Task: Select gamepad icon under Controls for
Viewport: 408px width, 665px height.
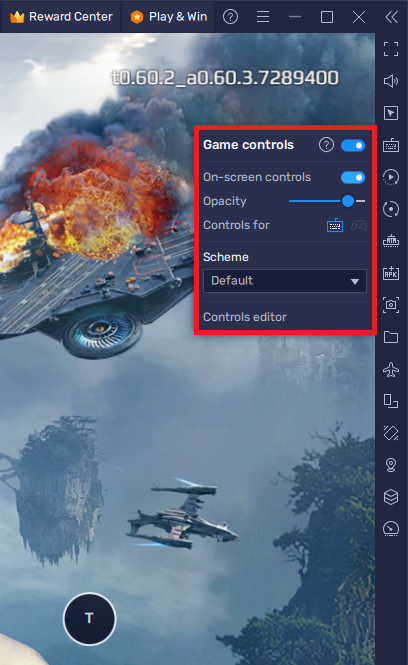Action: click(359, 225)
